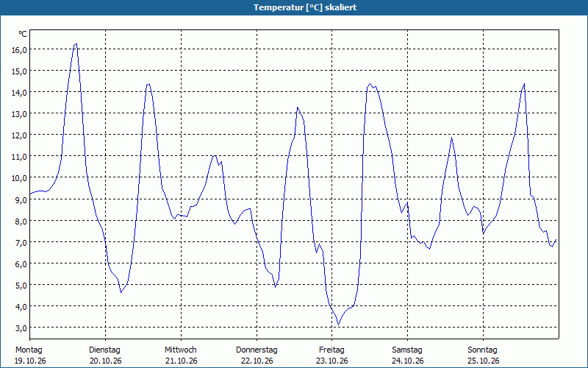588x368 pixels.
Task: Click the "Temperatur [°C] skaliert" title
Action: point(305,7)
